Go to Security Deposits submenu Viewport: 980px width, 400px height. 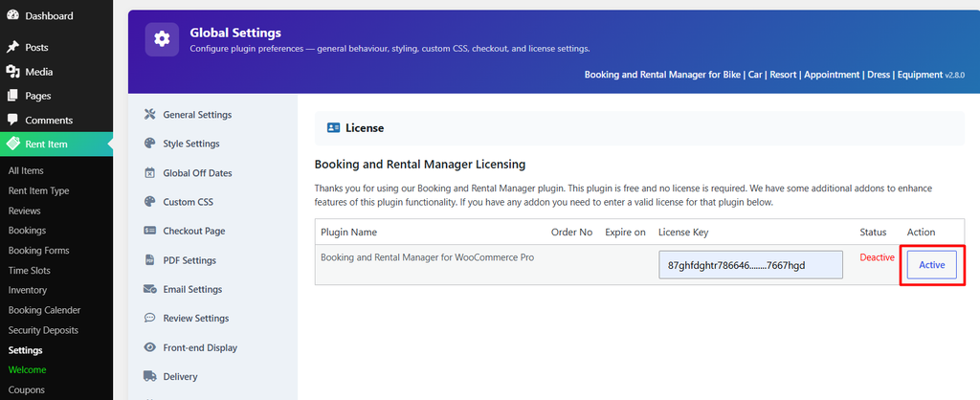click(42, 330)
